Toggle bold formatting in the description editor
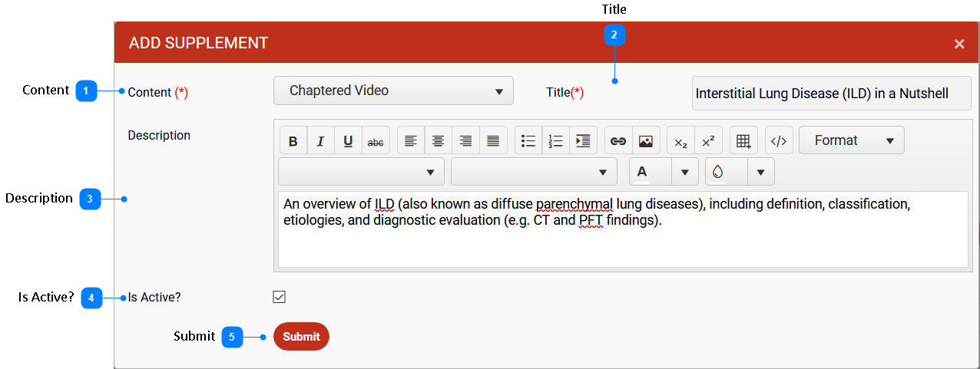Image resolution: width=980 pixels, height=369 pixels. tap(293, 141)
